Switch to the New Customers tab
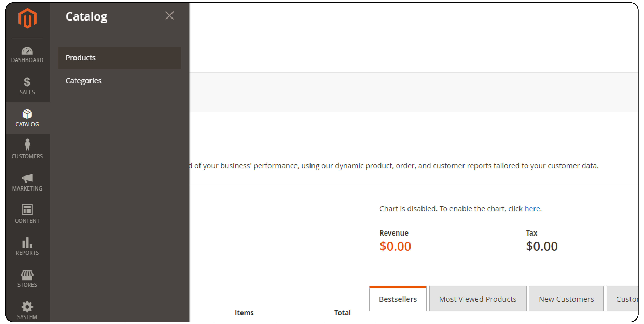This screenshot has height=324, width=644. (566, 299)
